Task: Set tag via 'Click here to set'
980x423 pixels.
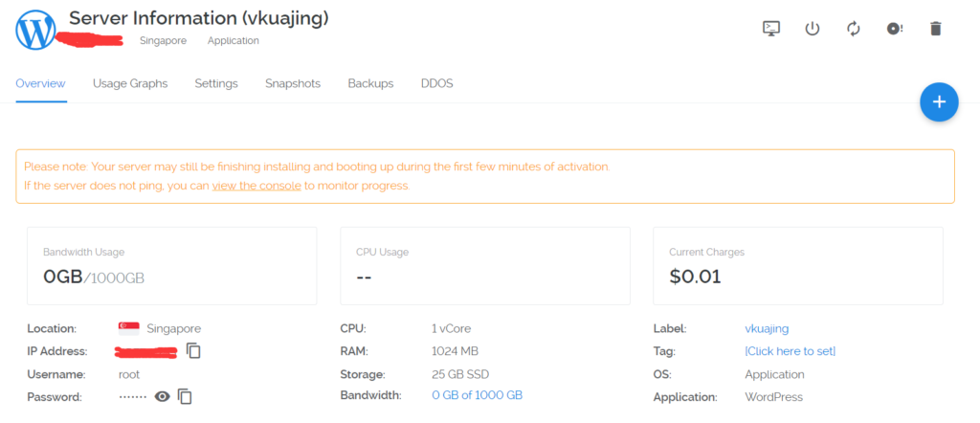Action: 790,351
